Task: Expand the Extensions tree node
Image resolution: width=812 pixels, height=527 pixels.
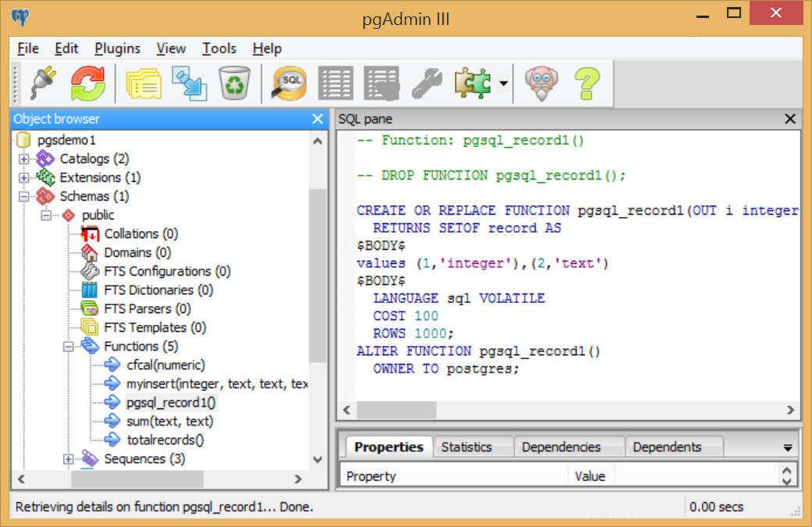Action: click(24, 178)
